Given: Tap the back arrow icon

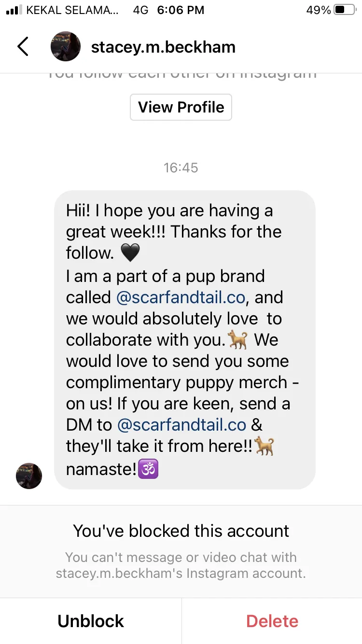Looking at the screenshot, I should 23,47.
